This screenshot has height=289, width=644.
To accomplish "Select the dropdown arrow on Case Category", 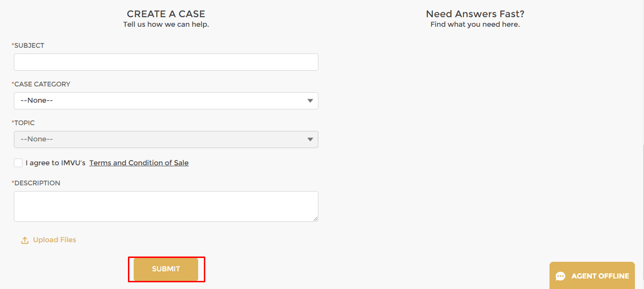I will click(310, 100).
